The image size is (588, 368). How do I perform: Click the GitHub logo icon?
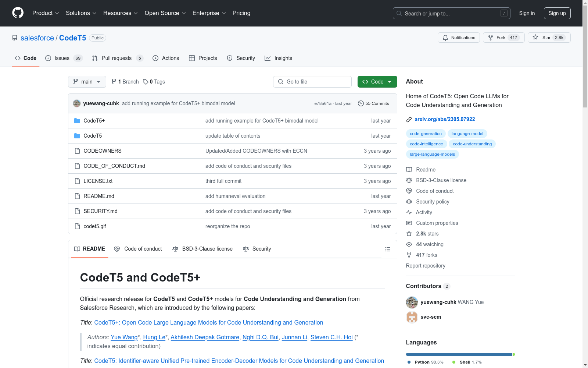[x=18, y=13]
